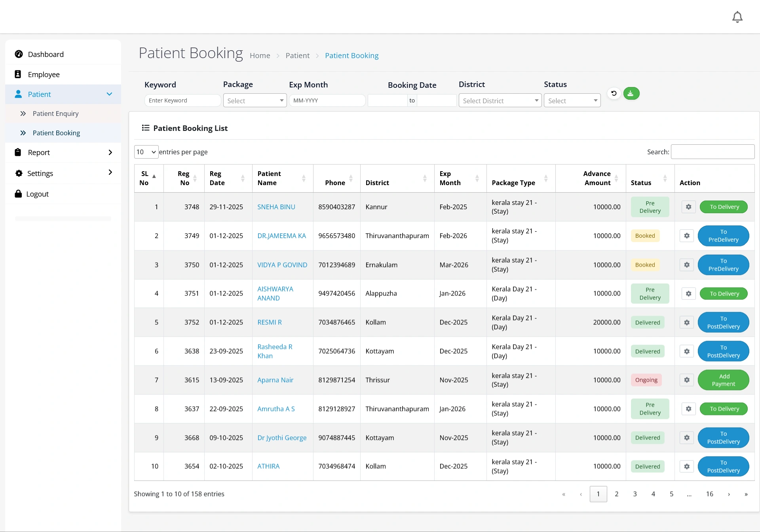Viewport: 760px width, 532px height.
Task: Open Patient Enquiry in the sidebar
Action: tap(55, 114)
